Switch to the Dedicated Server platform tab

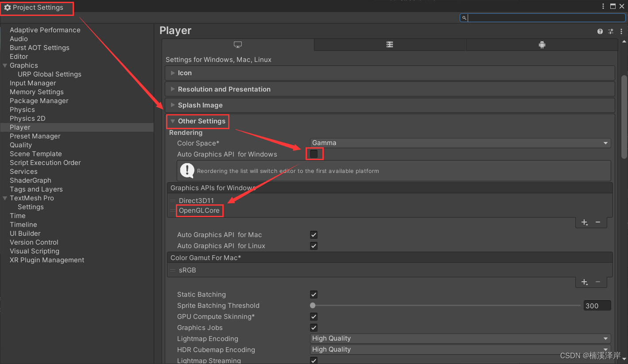[x=390, y=45]
